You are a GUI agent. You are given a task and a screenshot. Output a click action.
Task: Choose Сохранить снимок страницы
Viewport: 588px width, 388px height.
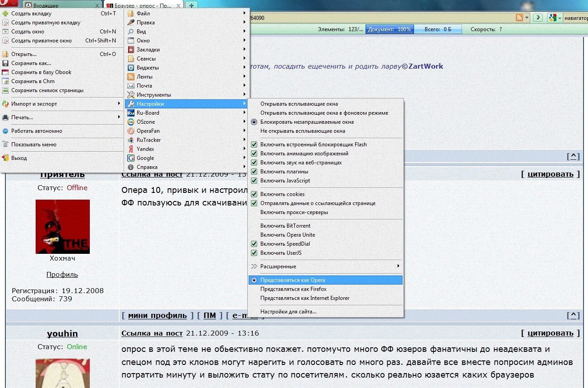[47, 90]
